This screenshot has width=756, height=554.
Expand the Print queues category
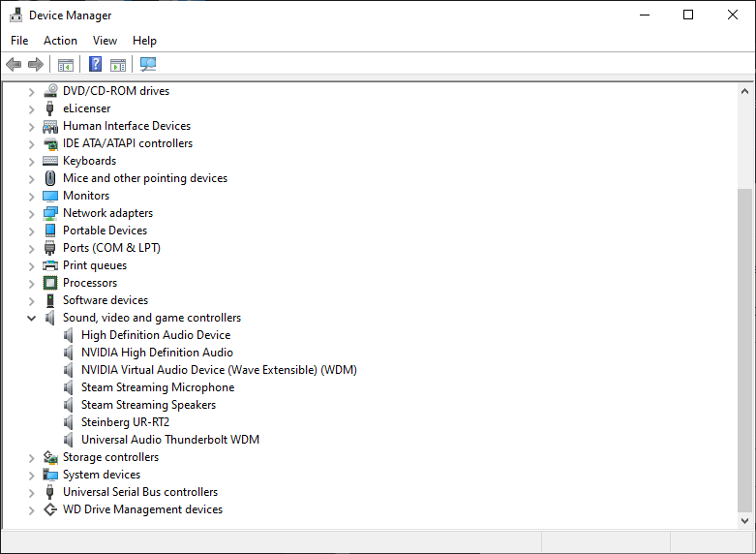(x=31, y=266)
